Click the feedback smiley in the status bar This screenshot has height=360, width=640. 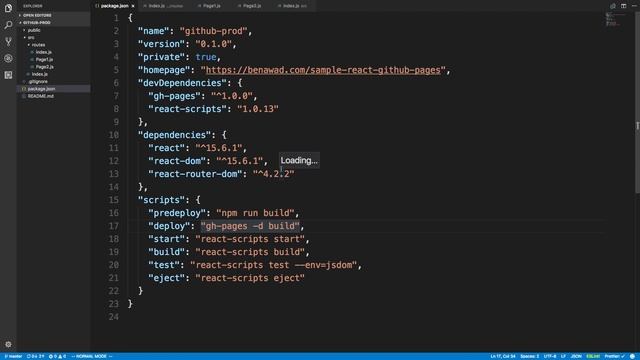click(632, 356)
